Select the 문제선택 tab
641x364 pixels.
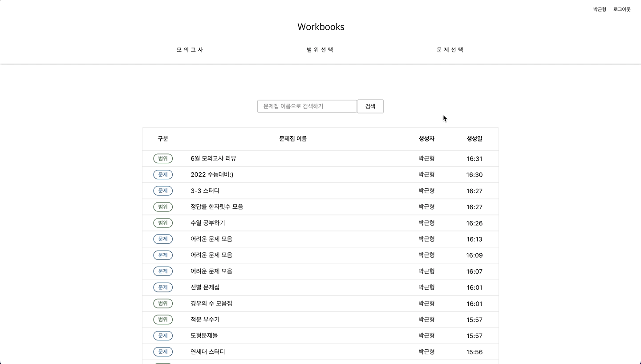450,49
